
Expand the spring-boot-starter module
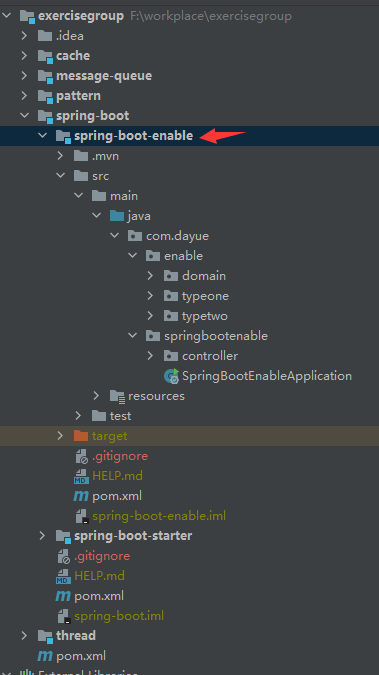coord(42,536)
